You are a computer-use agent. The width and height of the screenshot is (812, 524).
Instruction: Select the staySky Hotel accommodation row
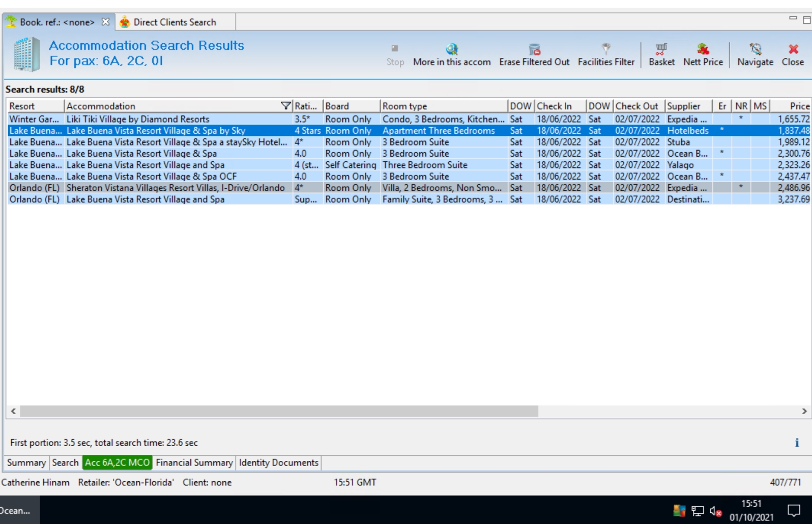click(x=409, y=142)
